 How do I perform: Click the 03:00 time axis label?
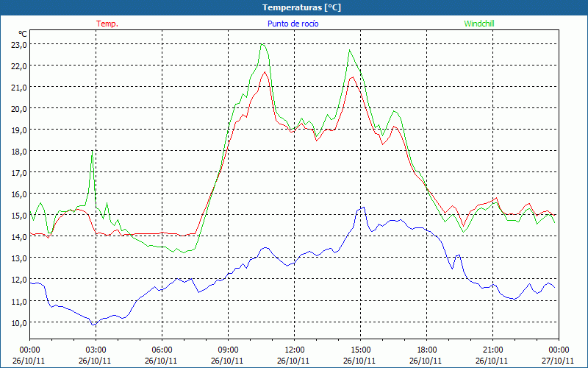pyautogui.click(x=96, y=350)
